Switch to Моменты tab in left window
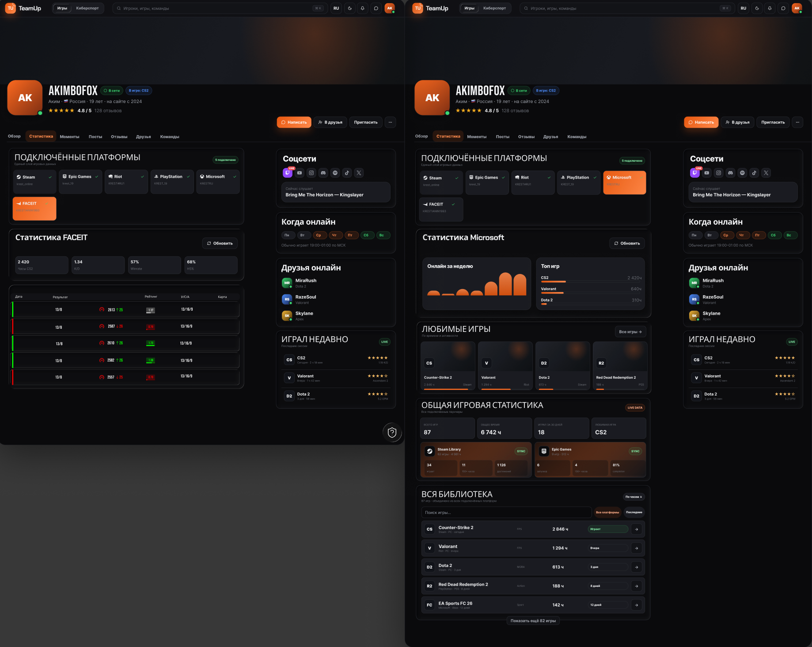The image size is (812, 647). [70, 137]
